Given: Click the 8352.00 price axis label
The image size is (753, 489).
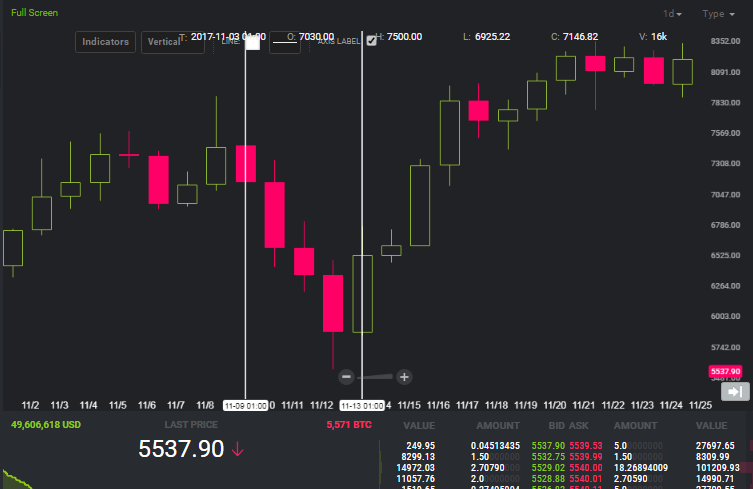Looking at the screenshot, I should tap(725, 41).
